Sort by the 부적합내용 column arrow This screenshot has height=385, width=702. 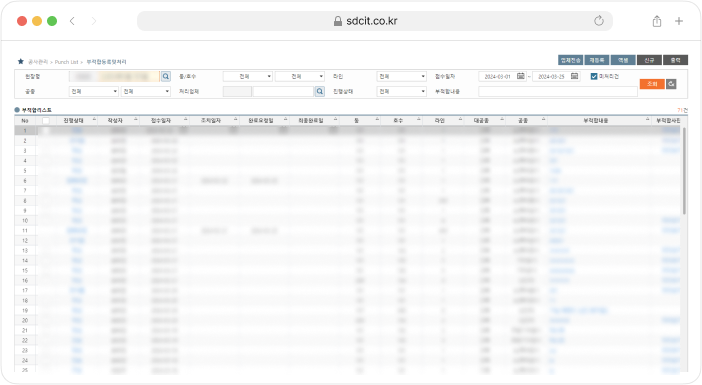(647, 120)
